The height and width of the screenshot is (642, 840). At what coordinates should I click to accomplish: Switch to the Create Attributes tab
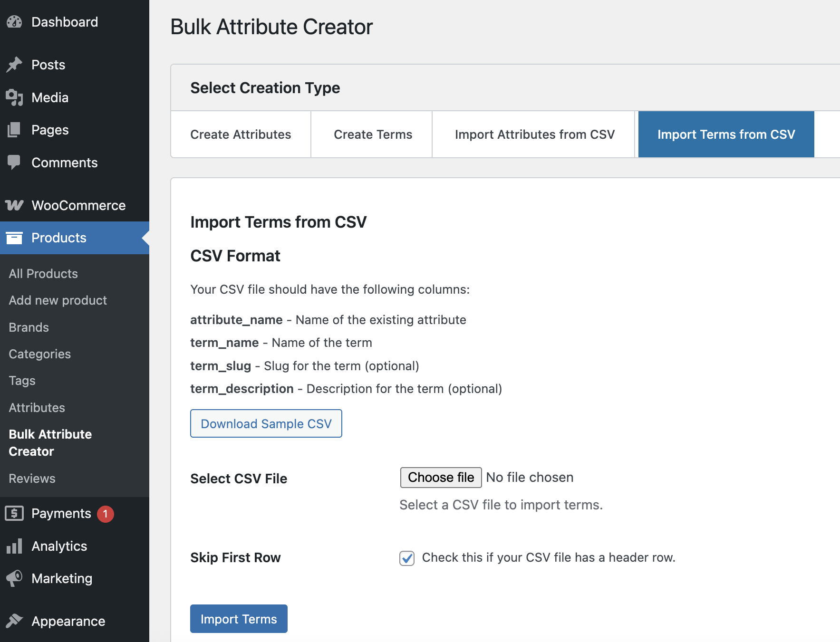pyautogui.click(x=241, y=134)
